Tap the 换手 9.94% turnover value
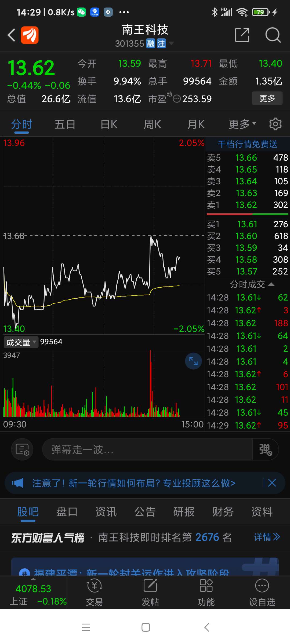 pos(127,81)
